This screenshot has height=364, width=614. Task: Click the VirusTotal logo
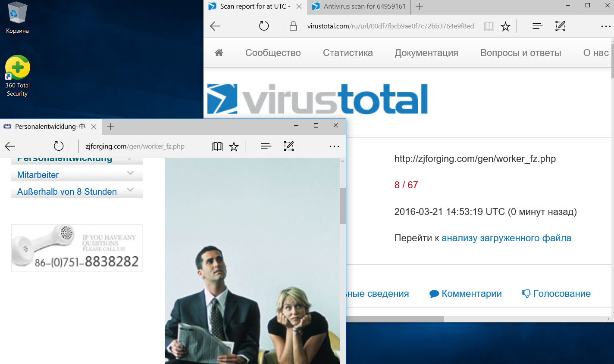pyautogui.click(x=317, y=99)
